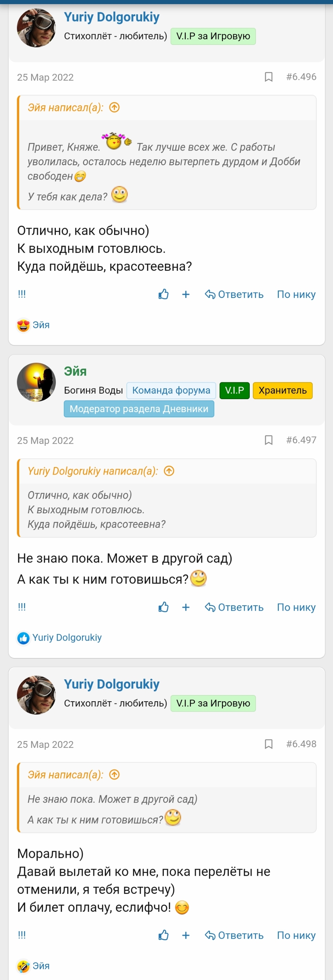333x980 pixels.
Task: Click the "Команда форума" badge
Action: (x=171, y=390)
